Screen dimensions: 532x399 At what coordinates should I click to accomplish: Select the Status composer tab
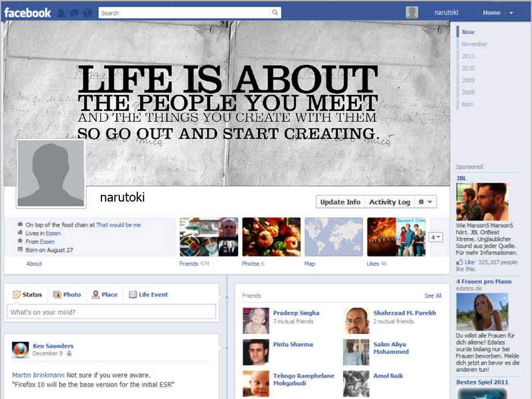[x=28, y=295]
